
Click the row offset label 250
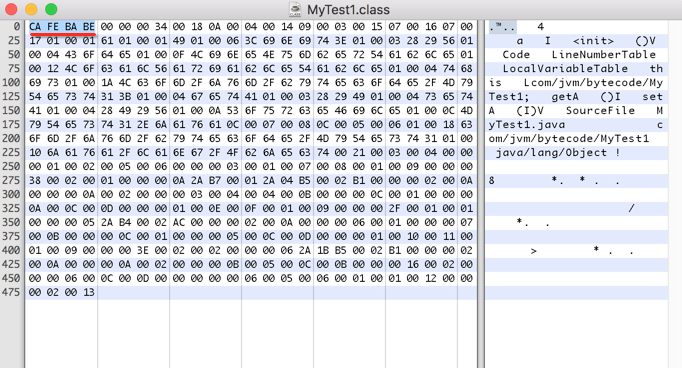click(11, 166)
